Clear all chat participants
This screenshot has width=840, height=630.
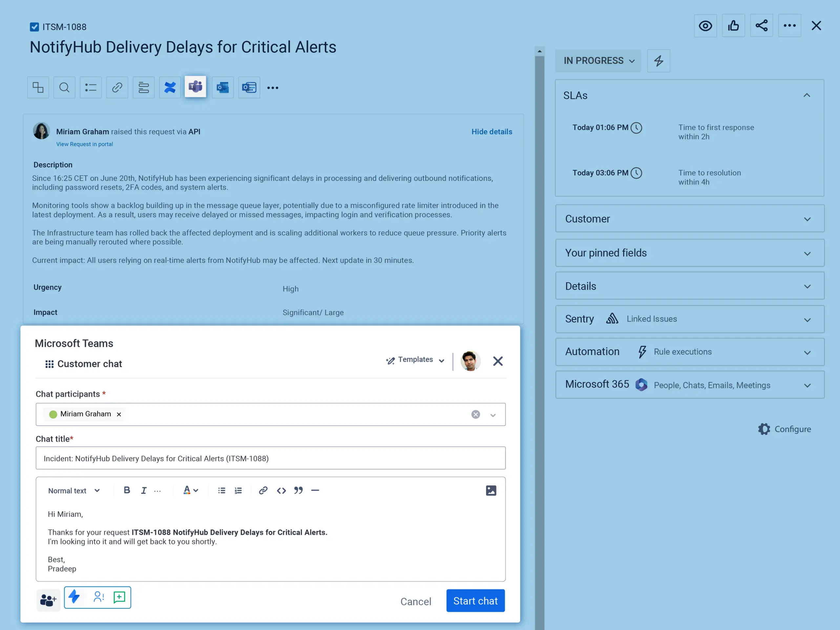point(475,414)
